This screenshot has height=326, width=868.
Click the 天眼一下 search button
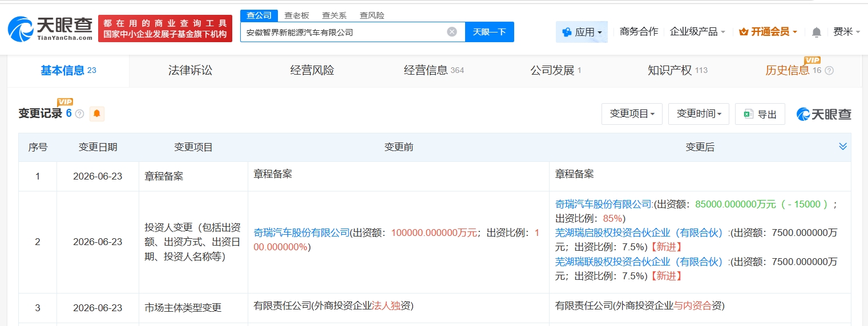pos(490,32)
